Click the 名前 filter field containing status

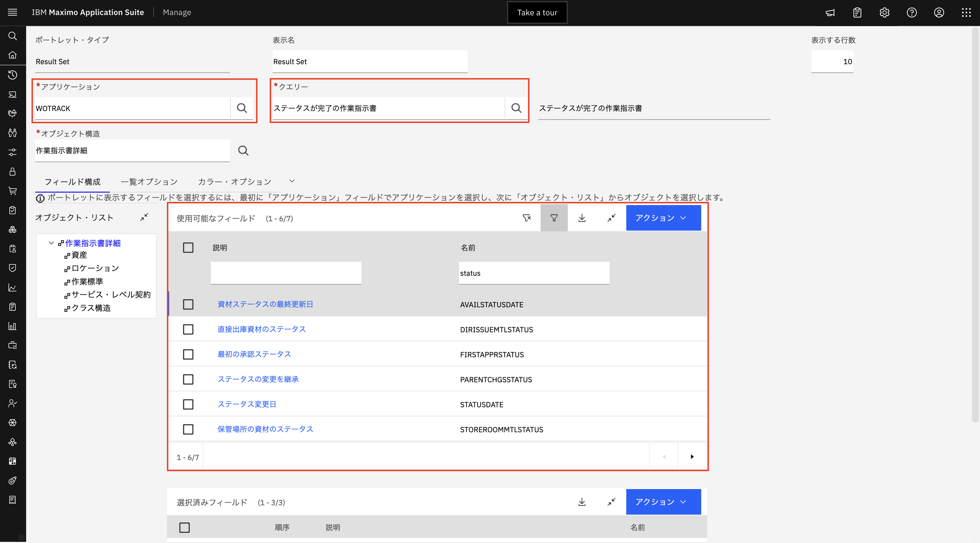point(533,273)
